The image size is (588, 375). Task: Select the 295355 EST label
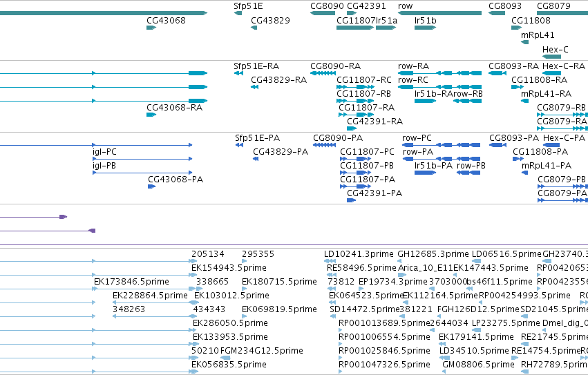(x=258, y=254)
